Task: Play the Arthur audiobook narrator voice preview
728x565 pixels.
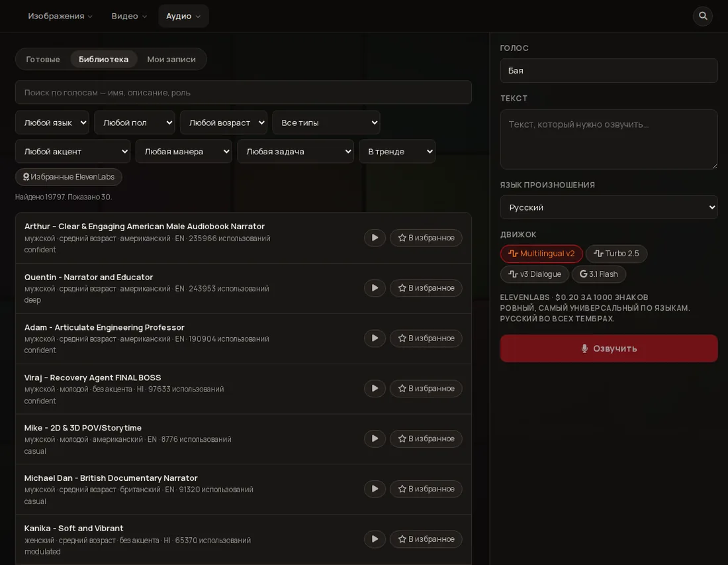Action: pyautogui.click(x=375, y=238)
